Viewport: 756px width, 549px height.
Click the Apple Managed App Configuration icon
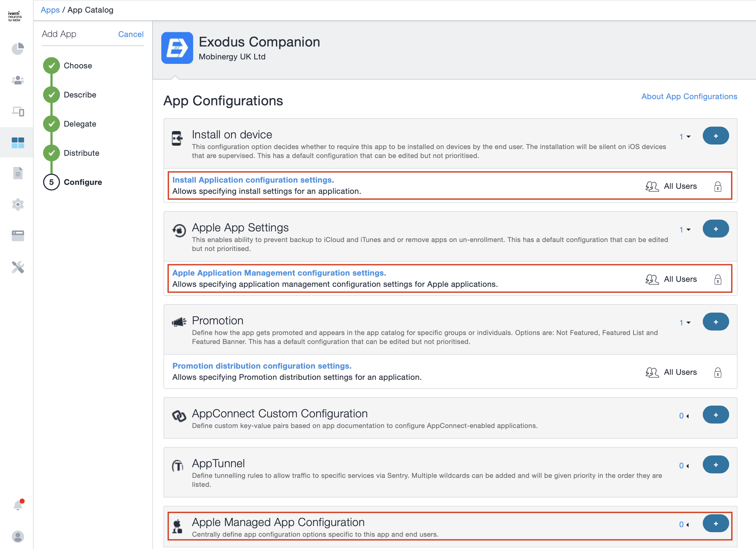[x=177, y=526]
